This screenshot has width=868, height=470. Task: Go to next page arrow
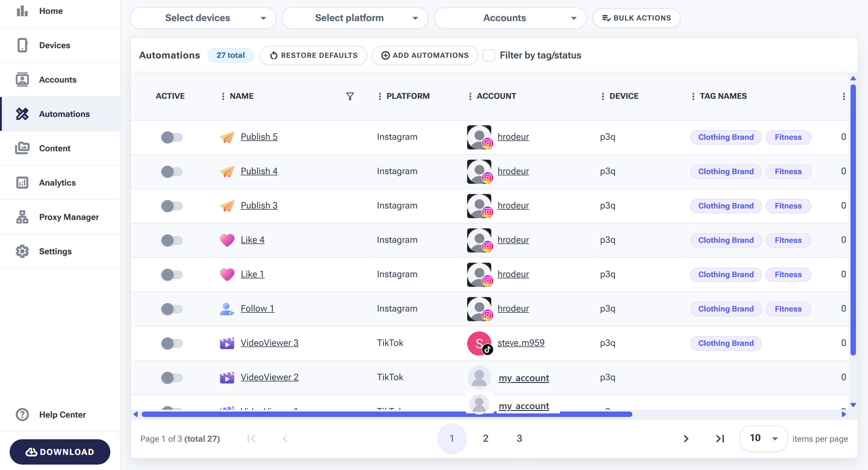pos(686,439)
